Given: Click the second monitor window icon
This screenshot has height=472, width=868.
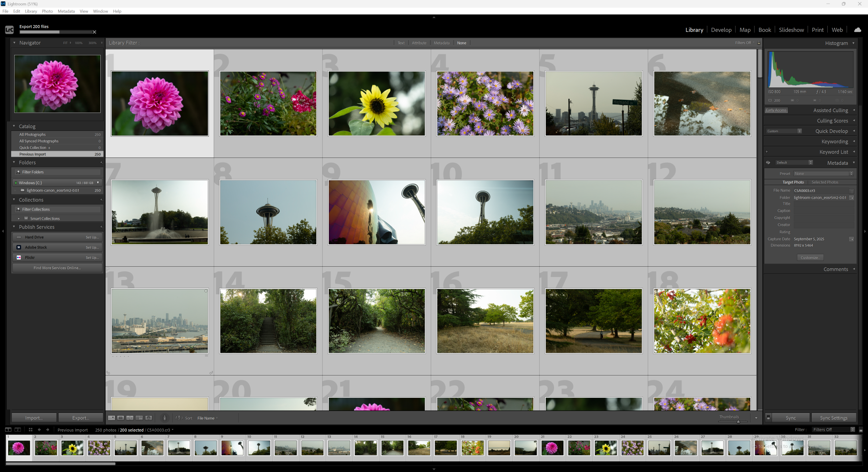Looking at the screenshot, I should coord(18,430).
